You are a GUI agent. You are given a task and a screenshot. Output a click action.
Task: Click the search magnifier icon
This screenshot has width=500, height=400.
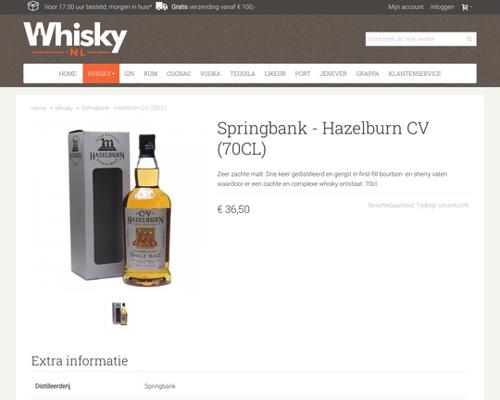[469, 39]
